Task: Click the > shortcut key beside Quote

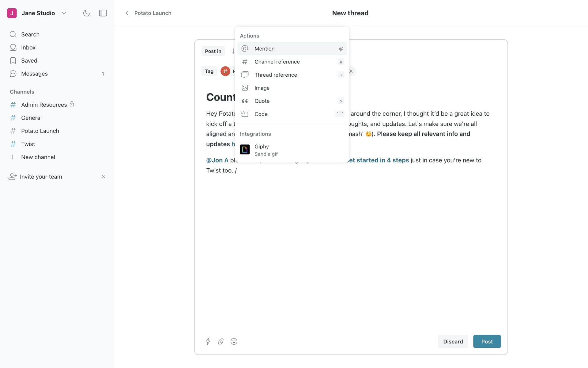Action: [341, 101]
